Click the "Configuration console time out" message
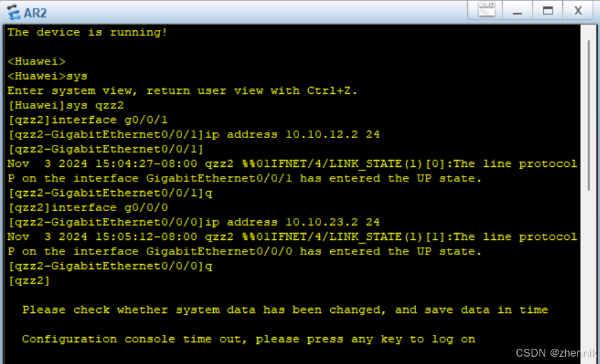Image resolution: width=600 pixels, height=364 pixels. 249,339
